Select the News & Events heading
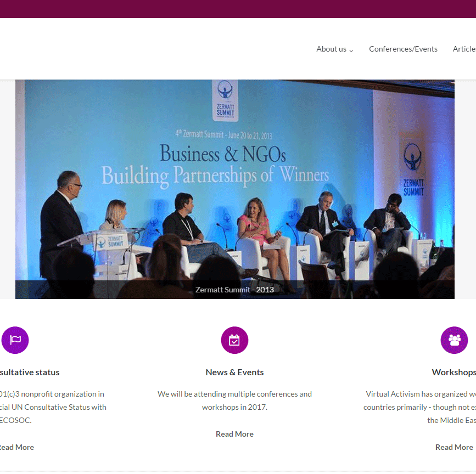476x474 pixels. [234, 372]
